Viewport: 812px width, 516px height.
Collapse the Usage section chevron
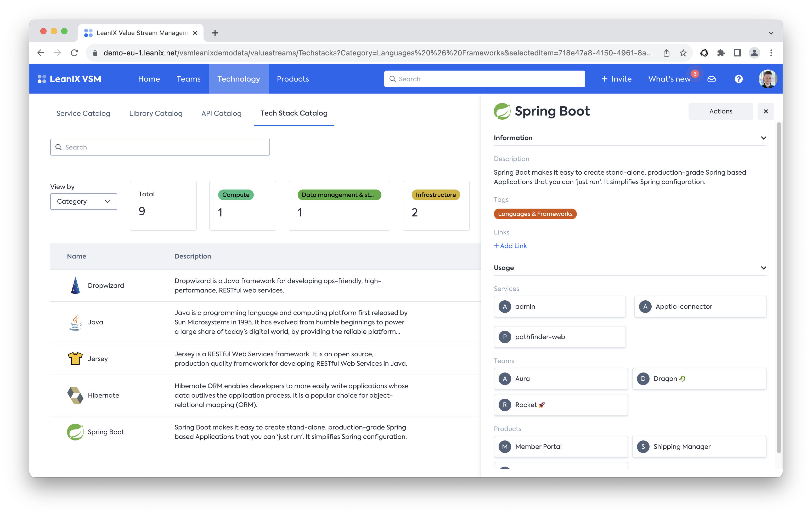763,268
